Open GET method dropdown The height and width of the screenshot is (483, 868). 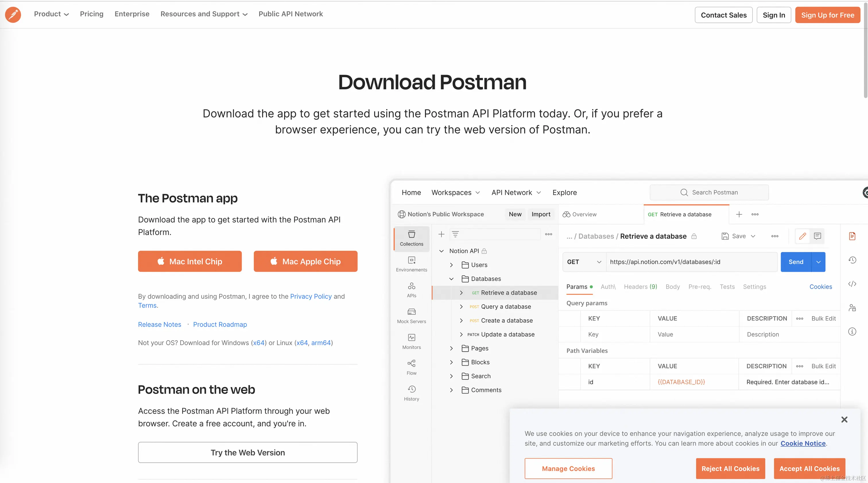584,262
